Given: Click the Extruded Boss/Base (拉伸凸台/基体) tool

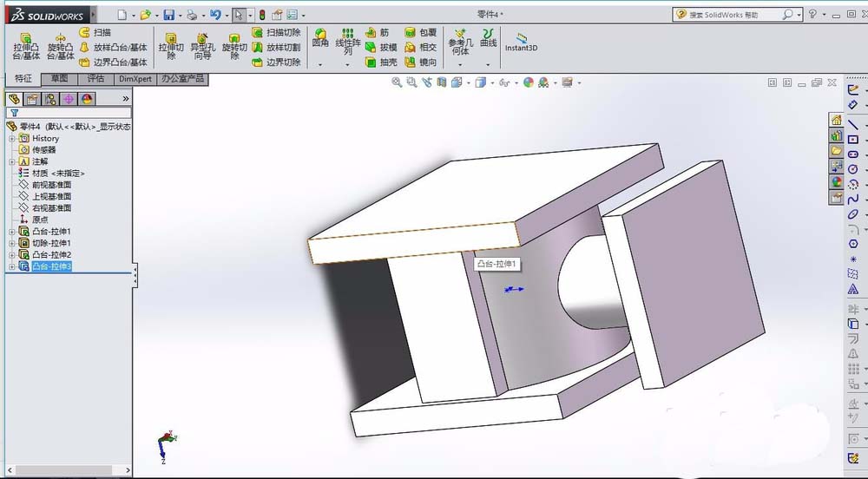Looking at the screenshot, I should click(x=26, y=47).
